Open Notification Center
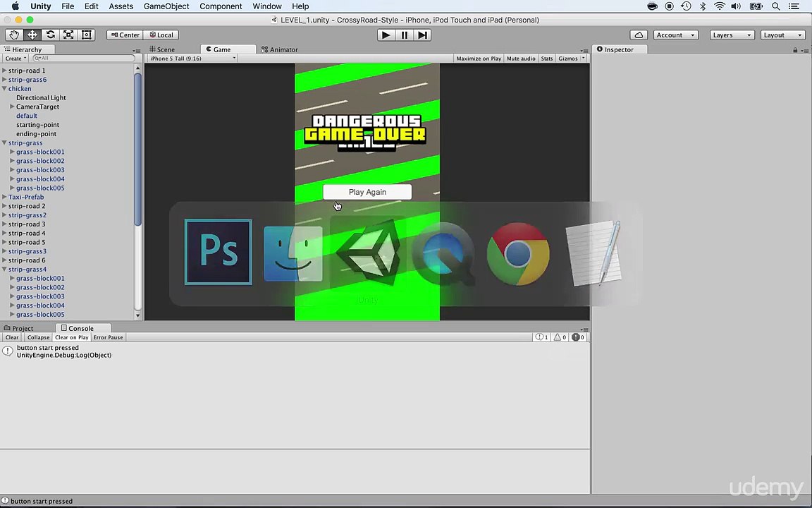 coord(794,6)
